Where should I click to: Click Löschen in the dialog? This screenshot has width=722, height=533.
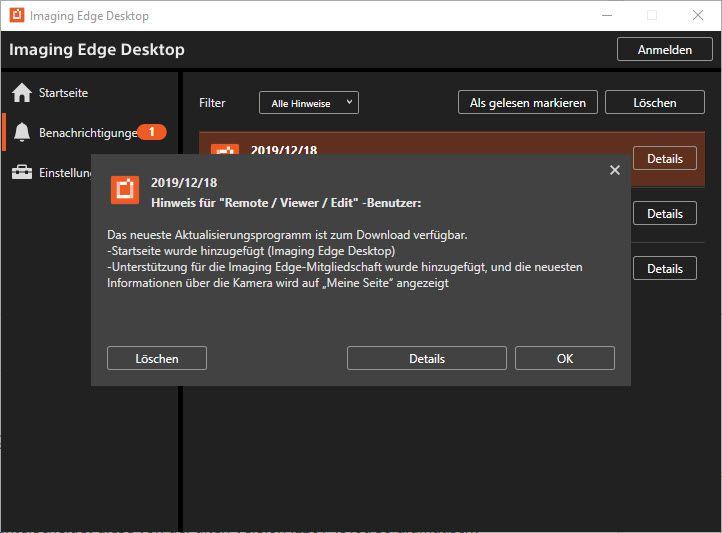tap(157, 358)
